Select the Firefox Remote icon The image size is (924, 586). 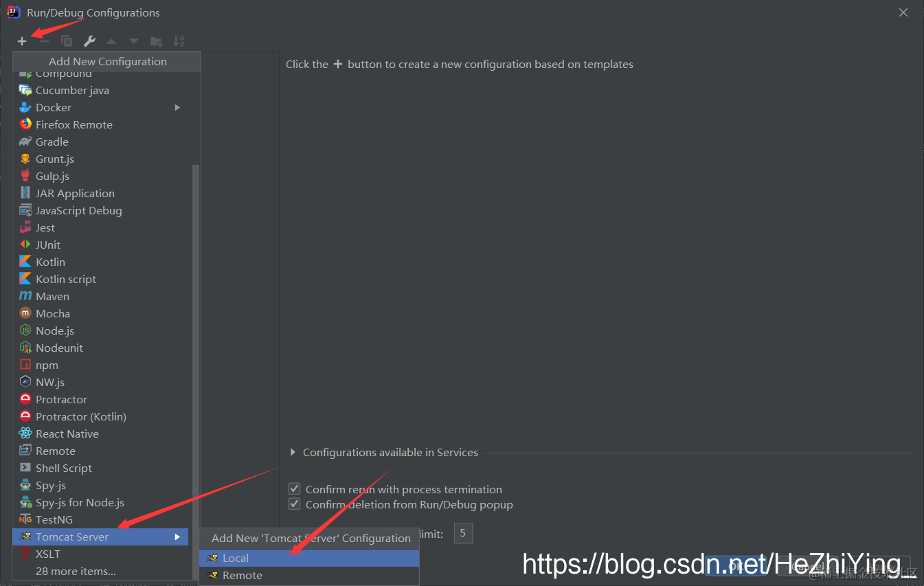tap(25, 124)
